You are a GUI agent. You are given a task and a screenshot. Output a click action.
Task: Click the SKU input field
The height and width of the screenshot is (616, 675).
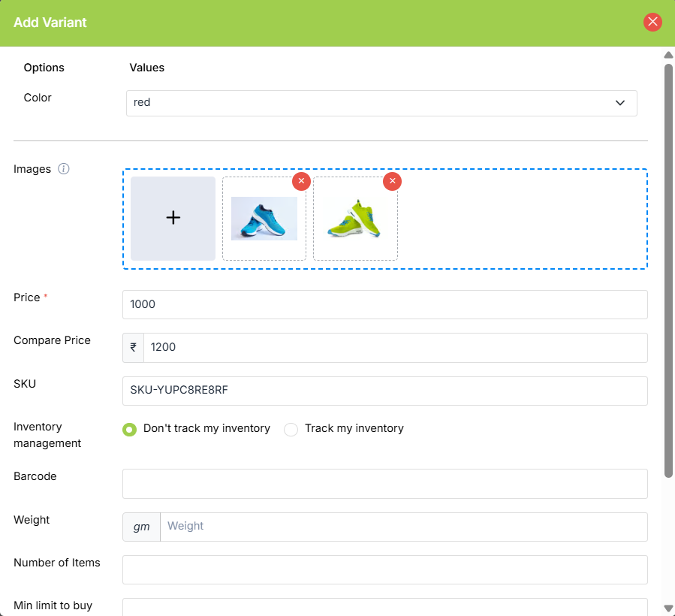point(384,391)
